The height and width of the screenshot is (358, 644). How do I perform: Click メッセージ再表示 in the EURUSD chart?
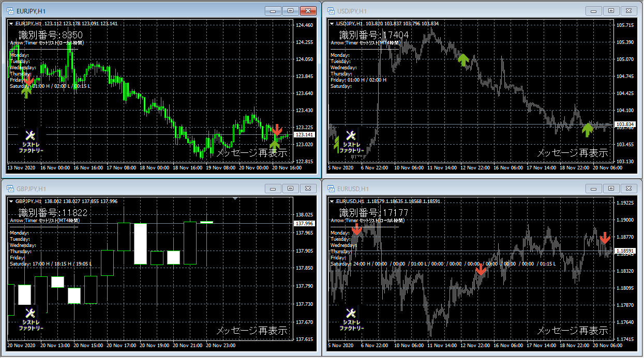(x=573, y=331)
